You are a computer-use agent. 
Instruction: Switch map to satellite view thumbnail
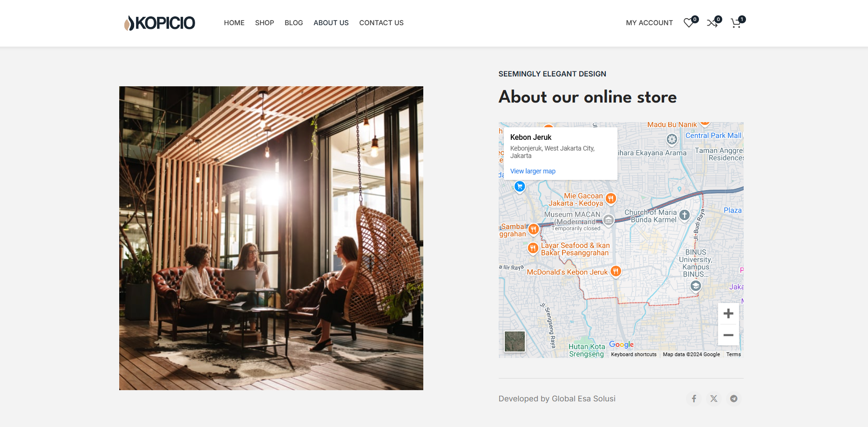pyautogui.click(x=515, y=342)
